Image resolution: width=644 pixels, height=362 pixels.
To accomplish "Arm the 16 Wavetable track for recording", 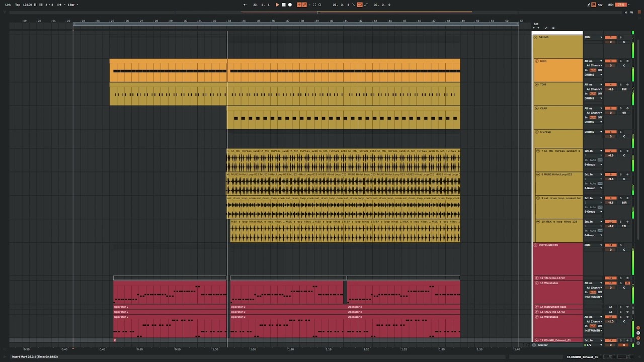I will pos(627,317).
